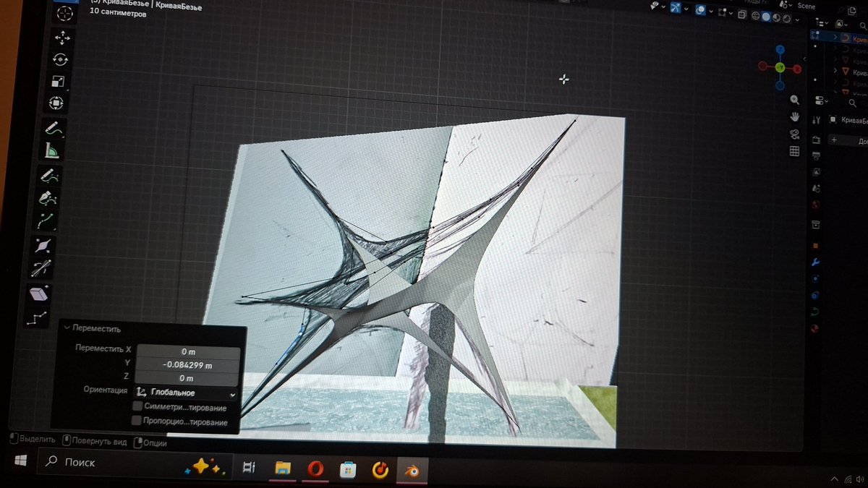Click the blue Z axis on navigation gizmo
Viewport: 868px width, 488px height.
coord(780,49)
